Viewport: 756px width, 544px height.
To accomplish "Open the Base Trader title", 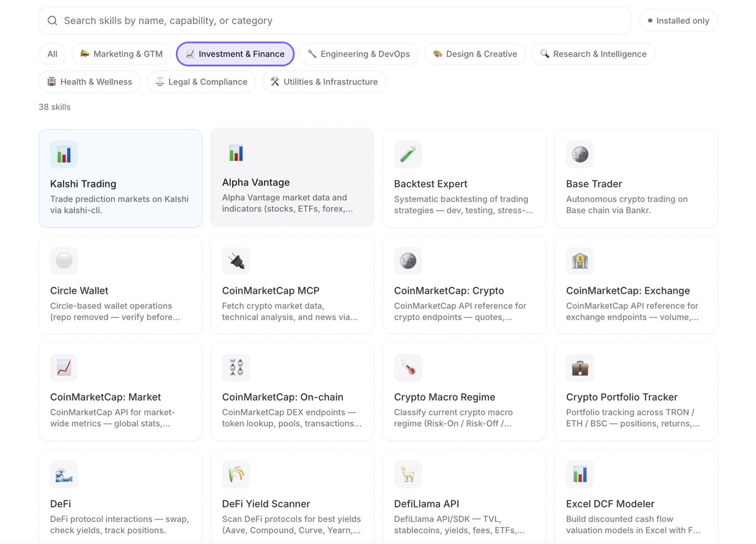I will 594,184.
